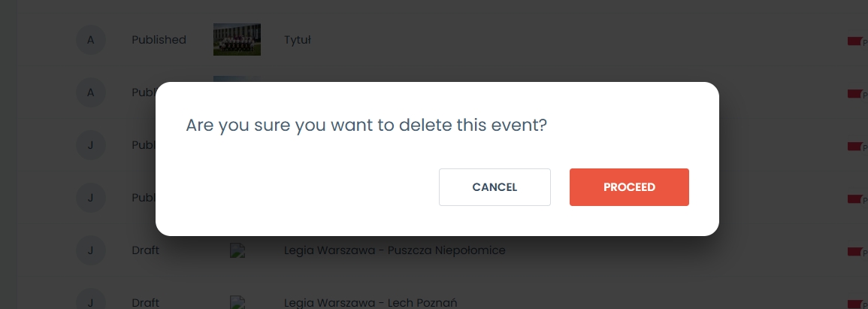Click the flag icon in the Puszcza Niepołomice row
This screenshot has height=309, width=868.
coord(854,251)
